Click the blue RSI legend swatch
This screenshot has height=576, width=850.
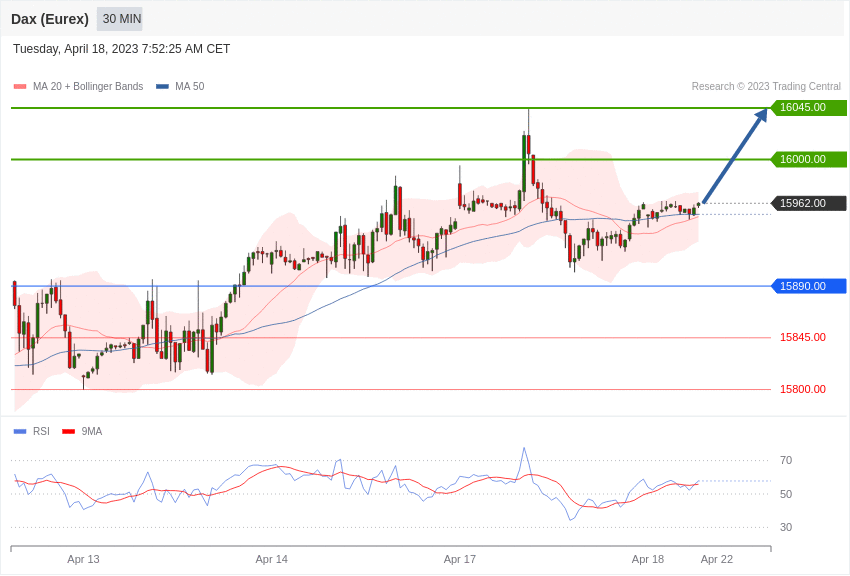(20, 432)
